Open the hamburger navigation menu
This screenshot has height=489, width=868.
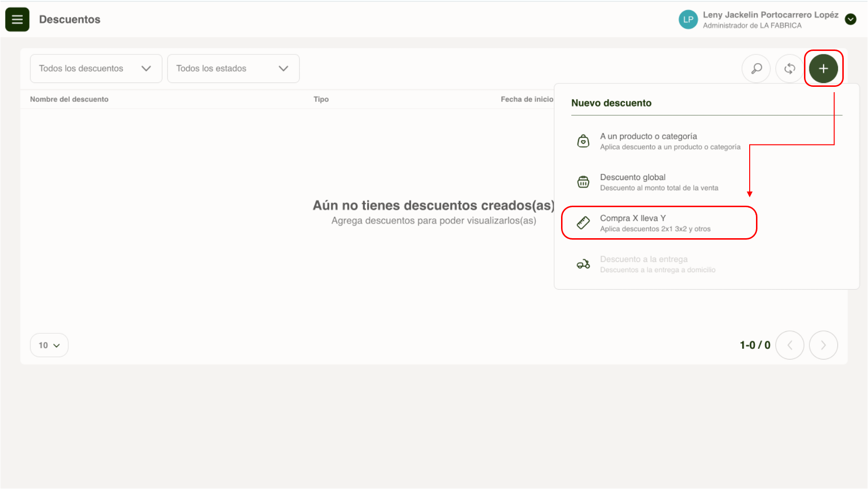[17, 19]
